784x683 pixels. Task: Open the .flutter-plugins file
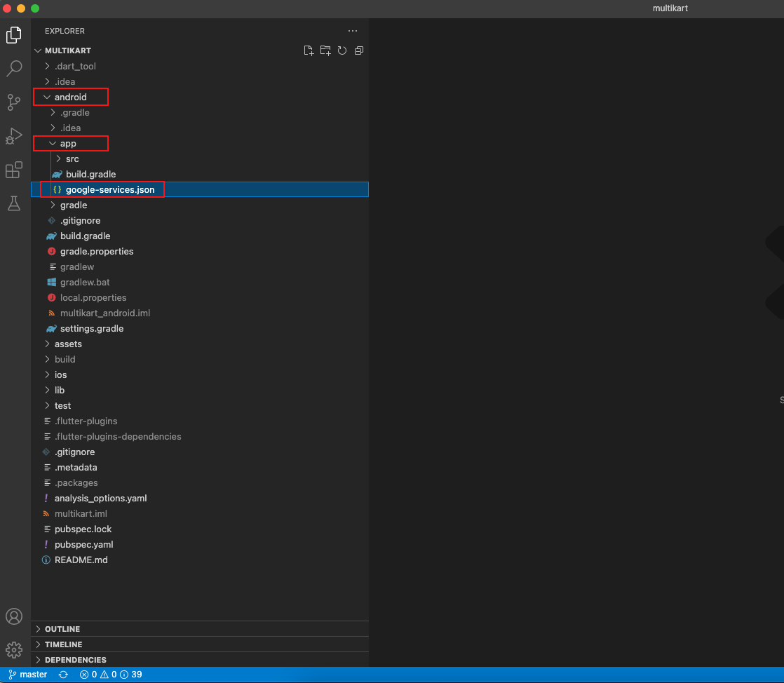(200, 421)
